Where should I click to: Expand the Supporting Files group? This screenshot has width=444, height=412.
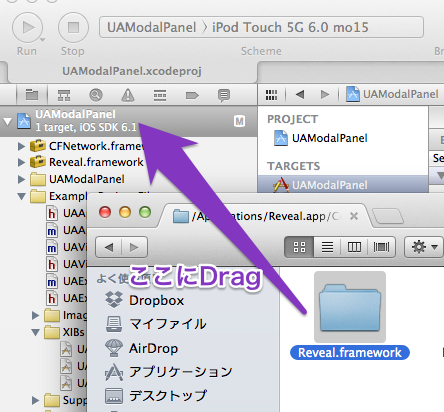[35, 400]
